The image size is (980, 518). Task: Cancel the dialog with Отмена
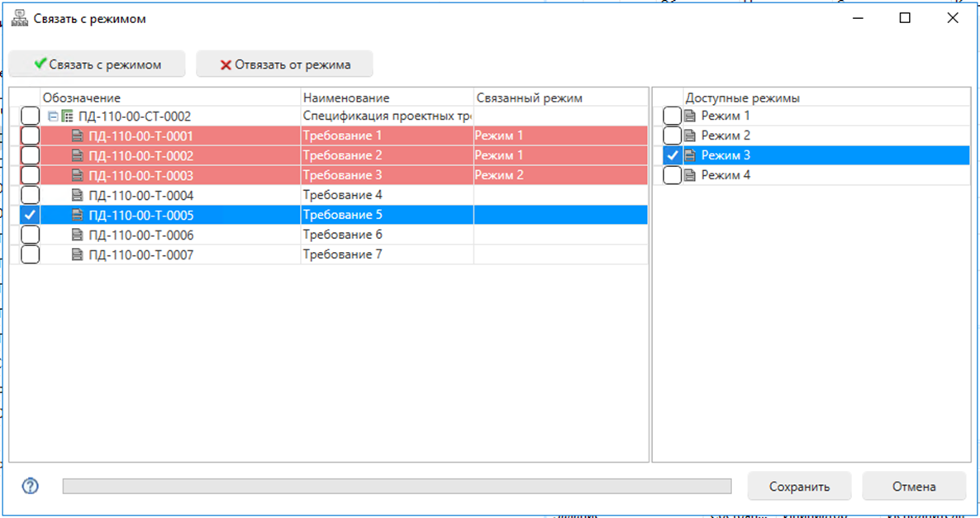click(x=913, y=487)
